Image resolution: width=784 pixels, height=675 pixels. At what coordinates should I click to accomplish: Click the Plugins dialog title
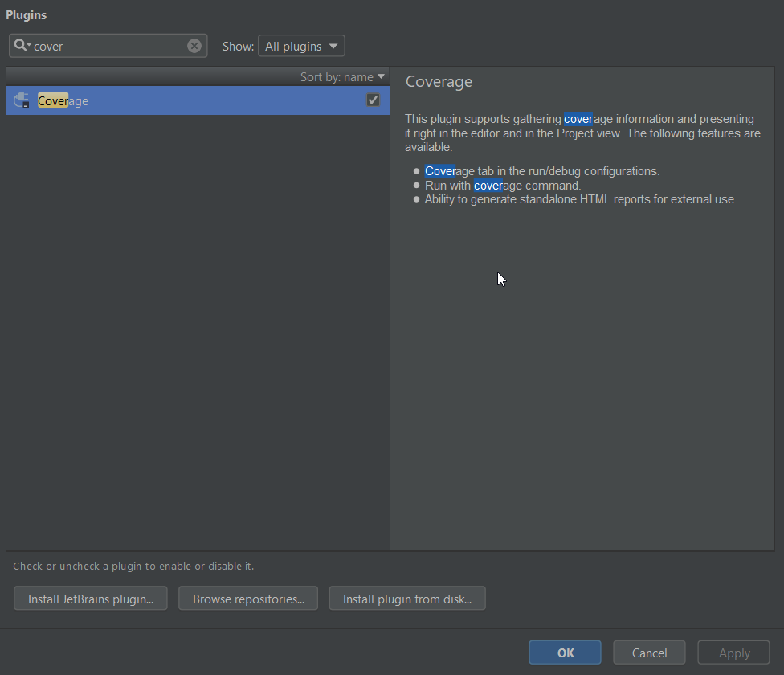pyautogui.click(x=26, y=15)
